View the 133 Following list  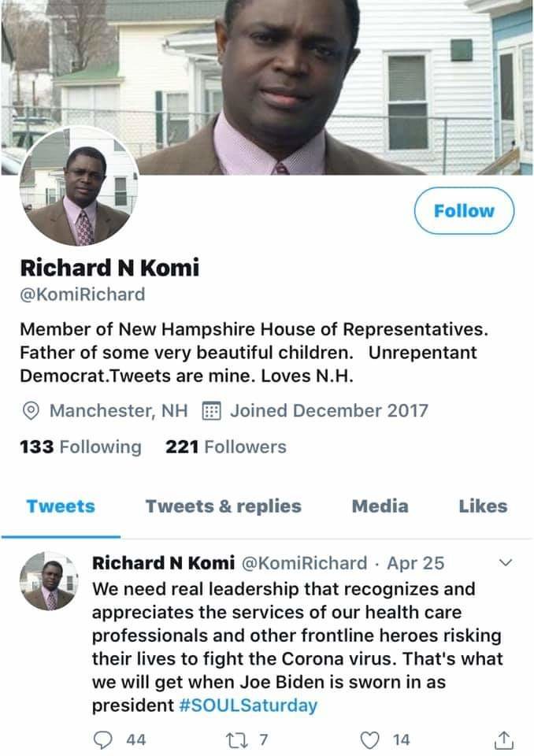point(80,447)
